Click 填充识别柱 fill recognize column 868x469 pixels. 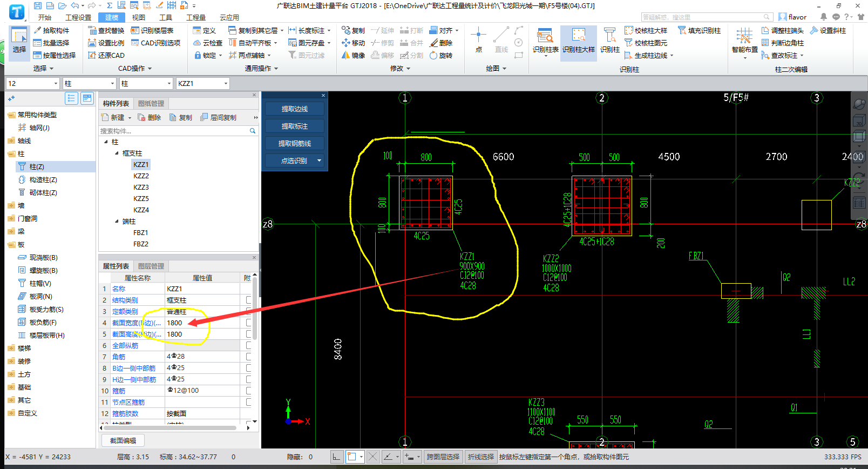[700, 30]
